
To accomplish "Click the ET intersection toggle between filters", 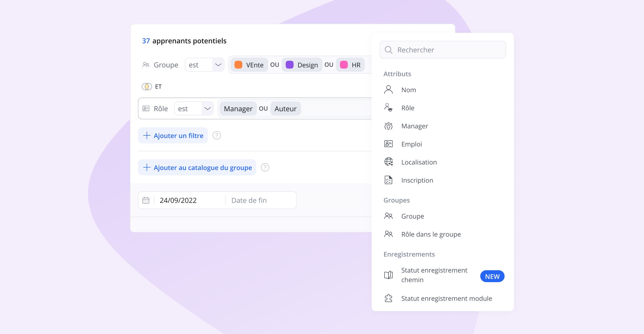I will point(152,86).
